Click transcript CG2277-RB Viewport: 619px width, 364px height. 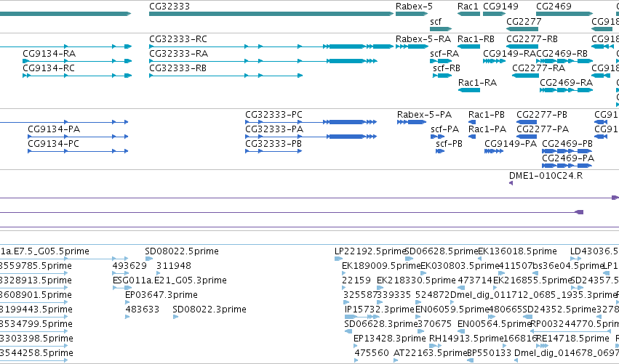click(x=522, y=46)
